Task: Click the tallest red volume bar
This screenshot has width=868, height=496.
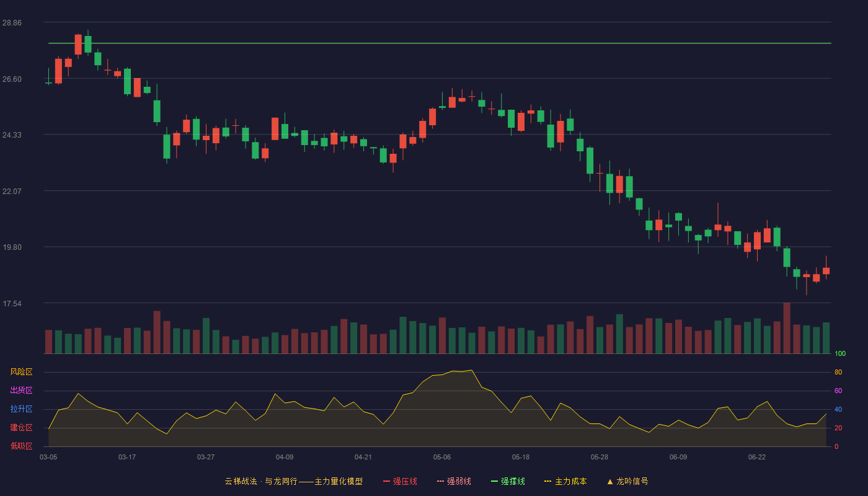Action: [x=787, y=328]
